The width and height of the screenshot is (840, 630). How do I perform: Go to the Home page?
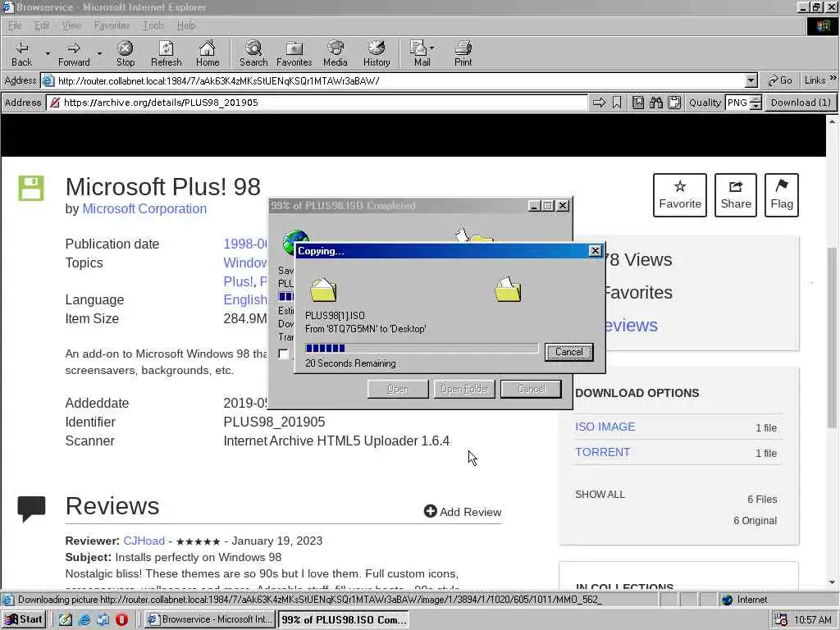(208, 53)
